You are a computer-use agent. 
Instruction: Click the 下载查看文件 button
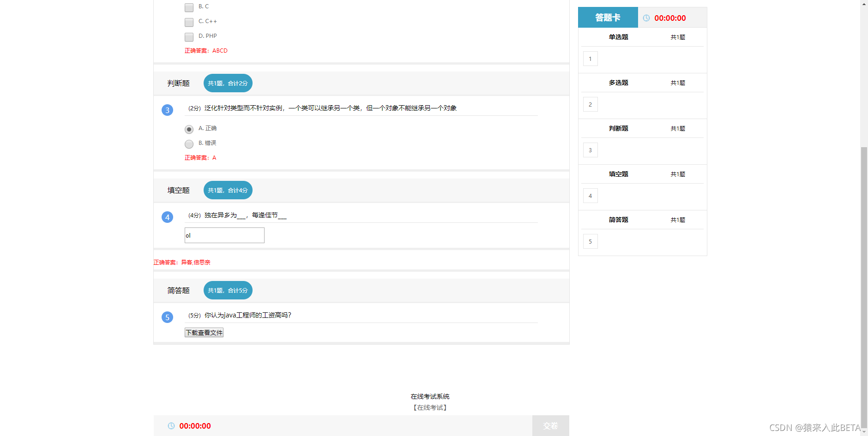(x=204, y=333)
